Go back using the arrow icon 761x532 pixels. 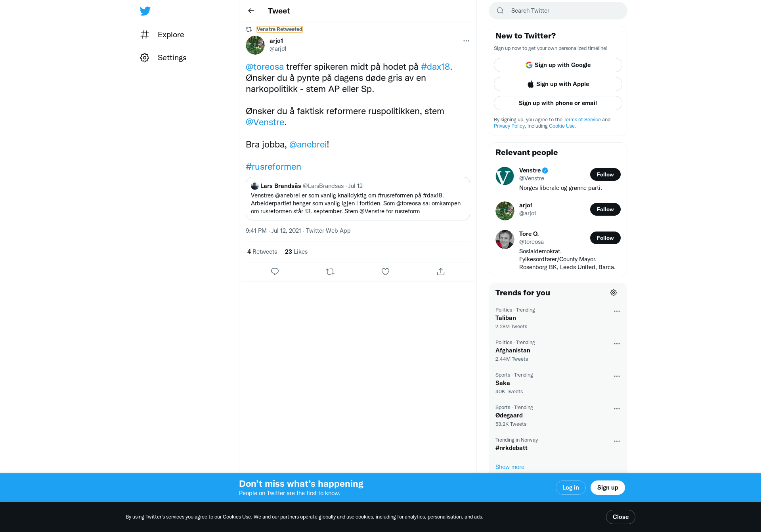tap(251, 11)
